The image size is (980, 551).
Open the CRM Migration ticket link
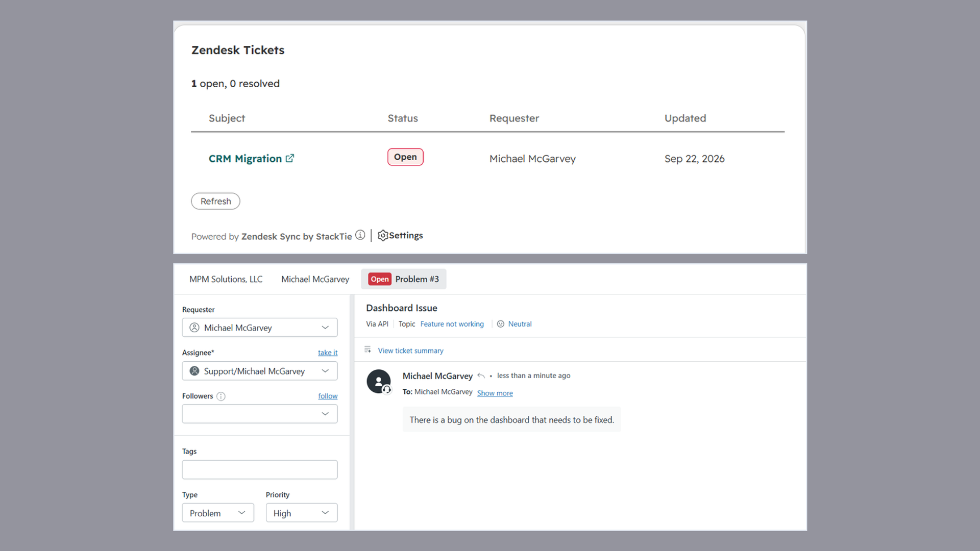click(245, 159)
